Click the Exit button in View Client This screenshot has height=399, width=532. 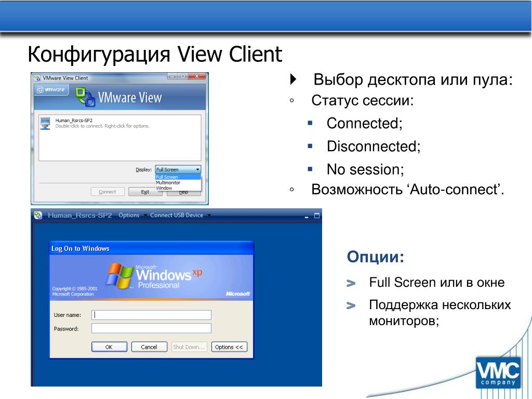coord(145,192)
